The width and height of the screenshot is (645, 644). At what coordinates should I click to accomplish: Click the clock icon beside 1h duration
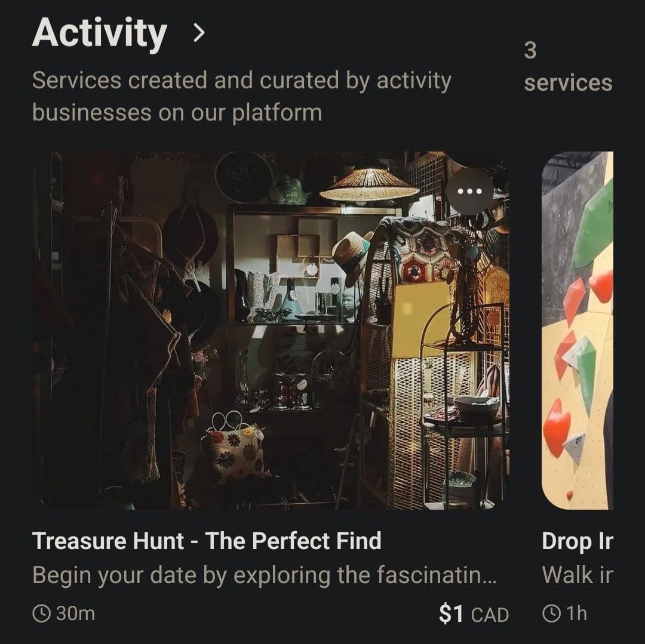click(x=551, y=614)
